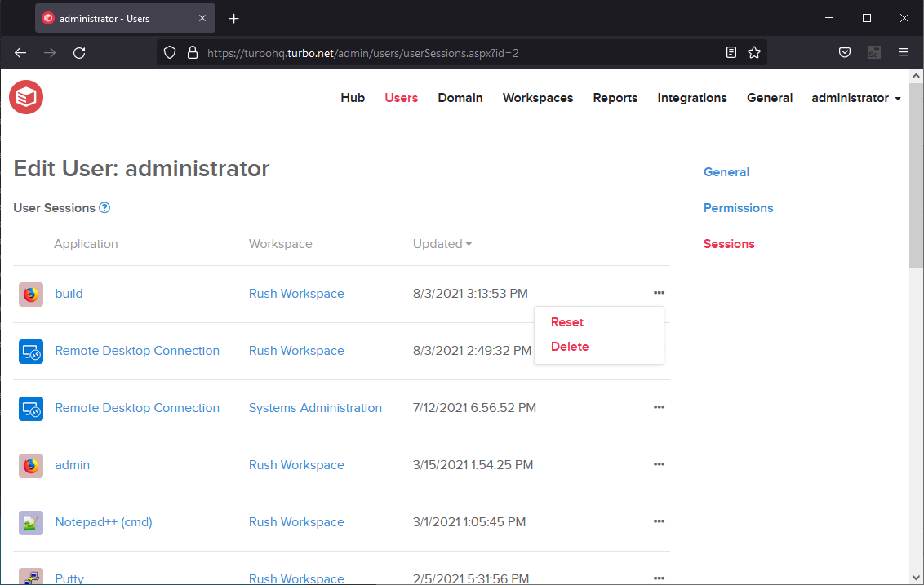The height and width of the screenshot is (585, 924).
Task: Open the Workspaces navigation menu
Action: click(537, 98)
